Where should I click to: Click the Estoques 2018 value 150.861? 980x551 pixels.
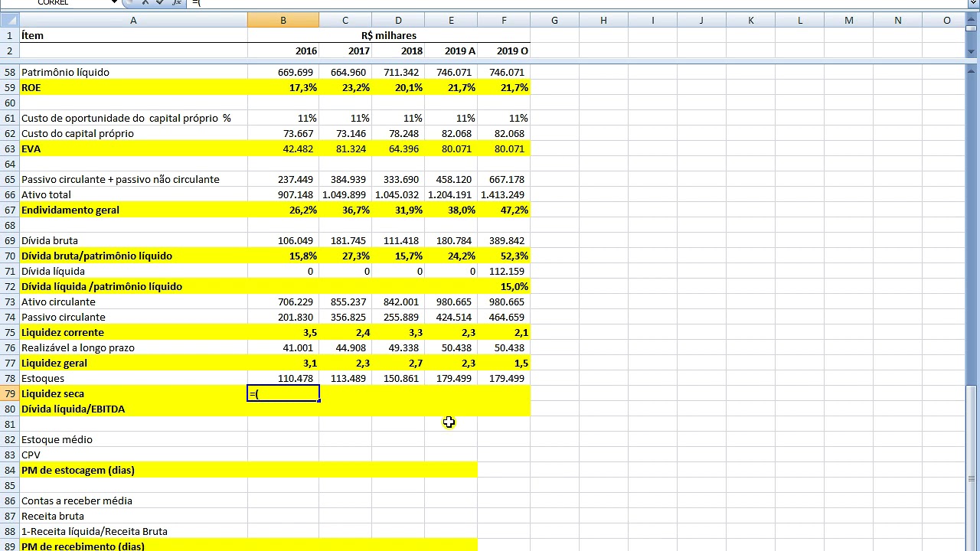pyautogui.click(x=398, y=378)
